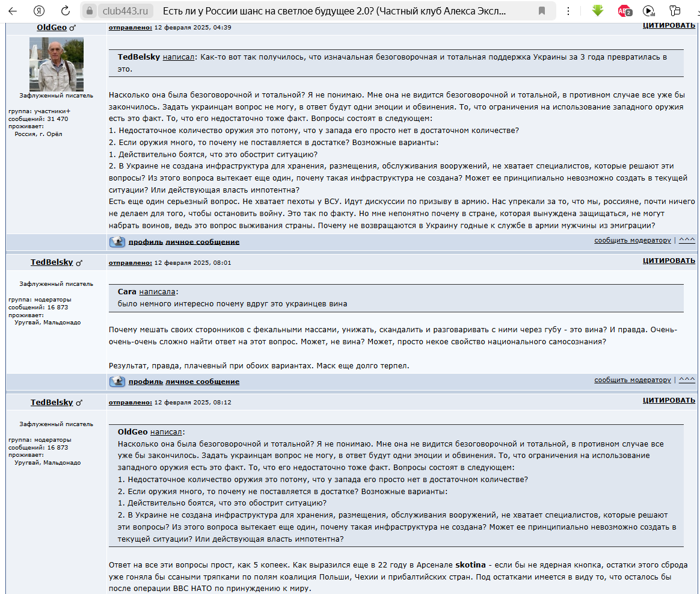Click 'Уругвай, Мальдонадо' on the 08:01 post

point(48,323)
